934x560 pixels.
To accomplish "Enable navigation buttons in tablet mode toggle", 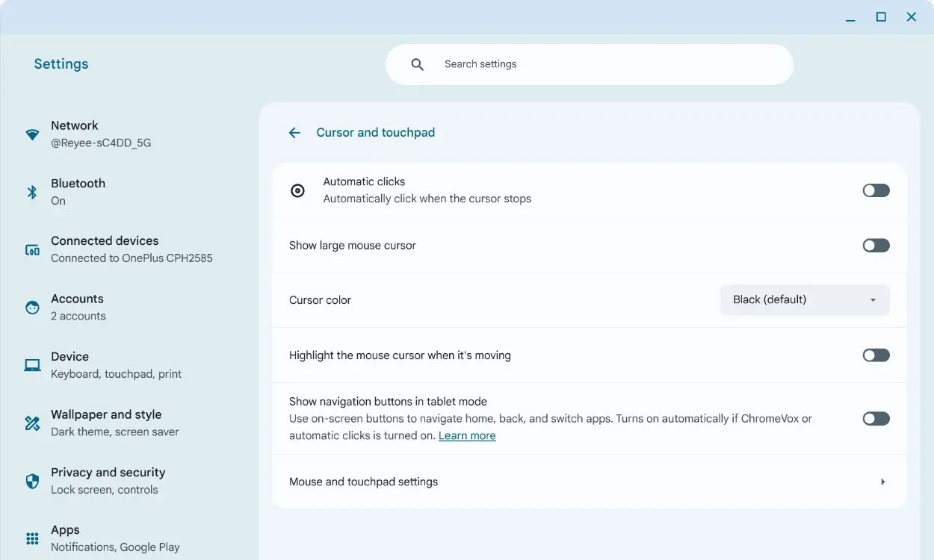I will click(x=876, y=419).
